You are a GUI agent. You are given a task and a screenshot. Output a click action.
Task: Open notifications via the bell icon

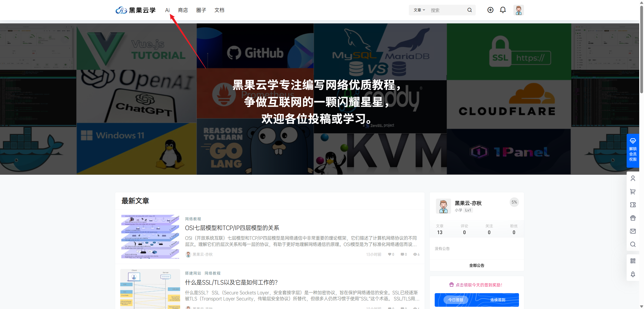click(x=503, y=10)
